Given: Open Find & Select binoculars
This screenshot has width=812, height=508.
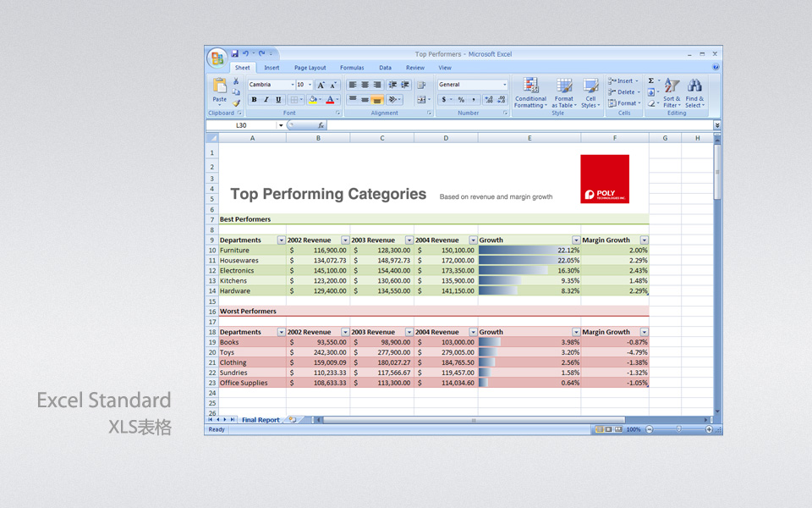Looking at the screenshot, I should pyautogui.click(x=695, y=93).
